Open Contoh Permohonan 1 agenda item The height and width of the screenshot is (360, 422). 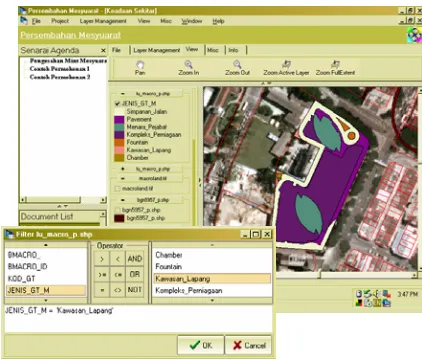[60, 69]
